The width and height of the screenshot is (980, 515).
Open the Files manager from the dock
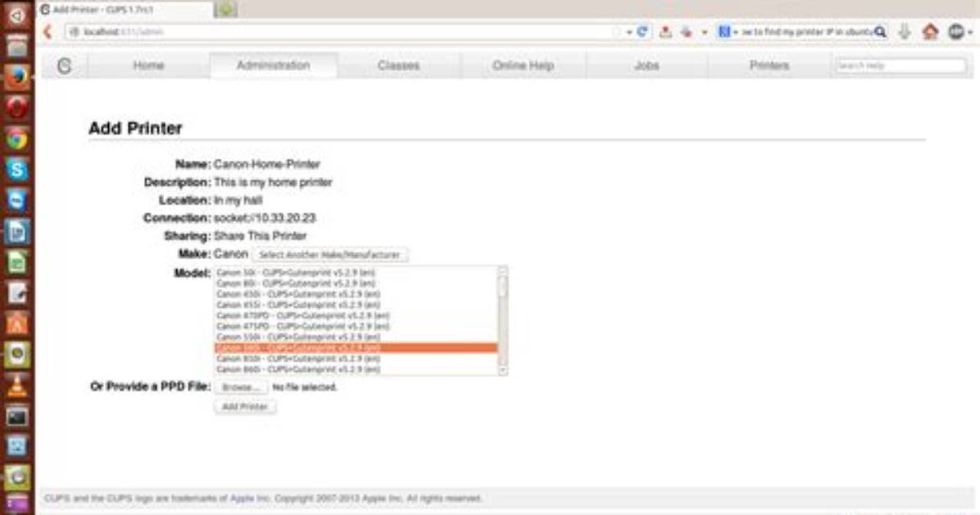coord(17,46)
